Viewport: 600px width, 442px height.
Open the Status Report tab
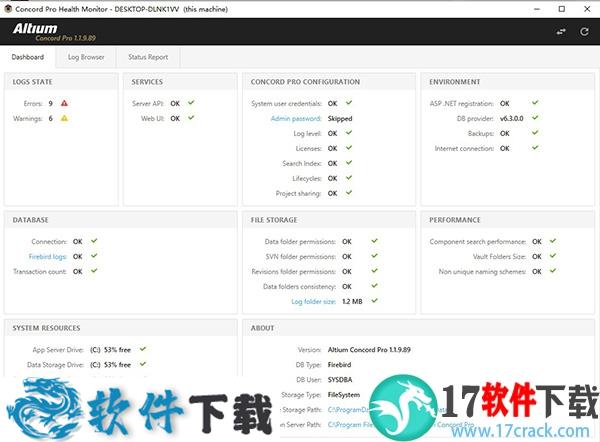(147, 57)
